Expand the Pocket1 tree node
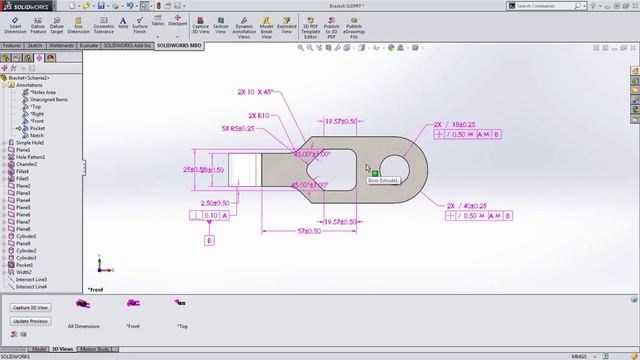 pyautogui.click(x=4, y=265)
